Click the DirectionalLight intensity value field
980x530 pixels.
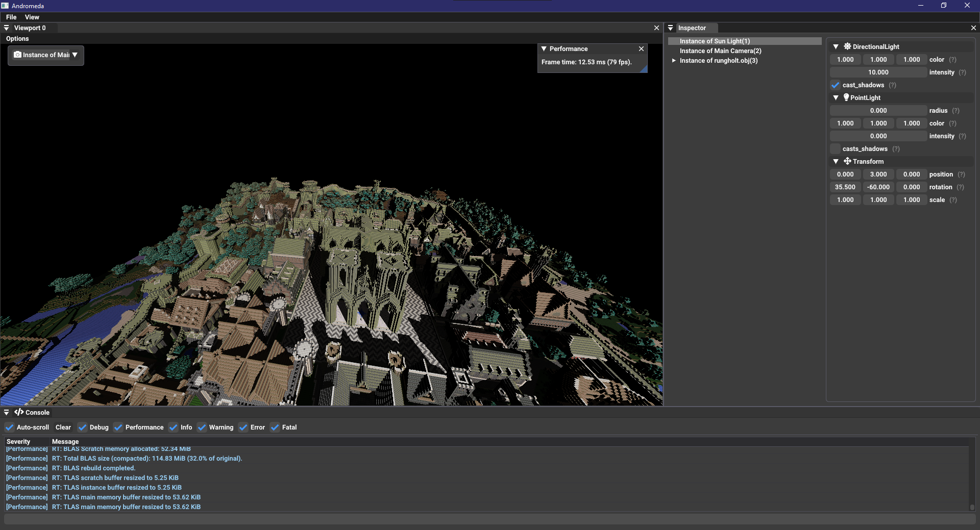[x=878, y=72]
